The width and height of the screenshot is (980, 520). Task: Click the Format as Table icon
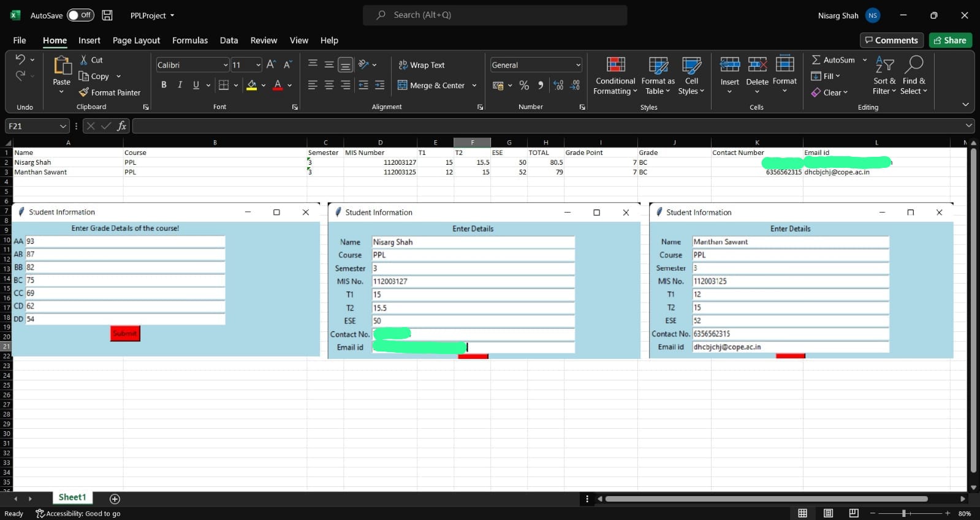[x=658, y=75]
